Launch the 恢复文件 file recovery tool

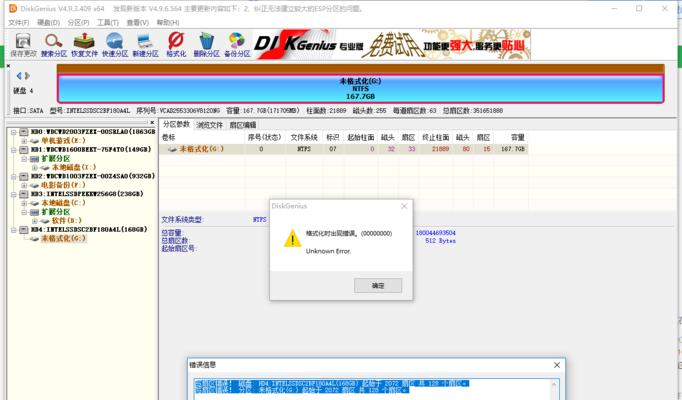coord(84,45)
